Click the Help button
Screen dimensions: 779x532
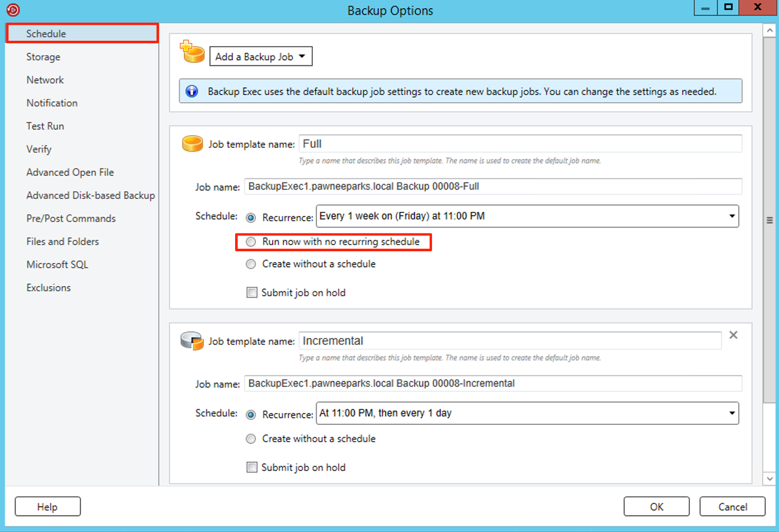(48, 507)
